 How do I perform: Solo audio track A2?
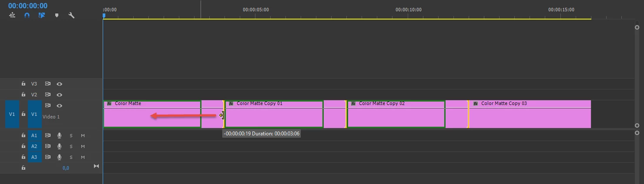pyautogui.click(x=71, y=146)
